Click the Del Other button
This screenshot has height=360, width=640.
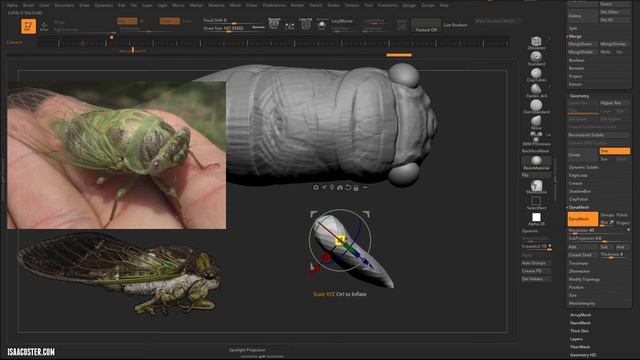pos(614,12)
